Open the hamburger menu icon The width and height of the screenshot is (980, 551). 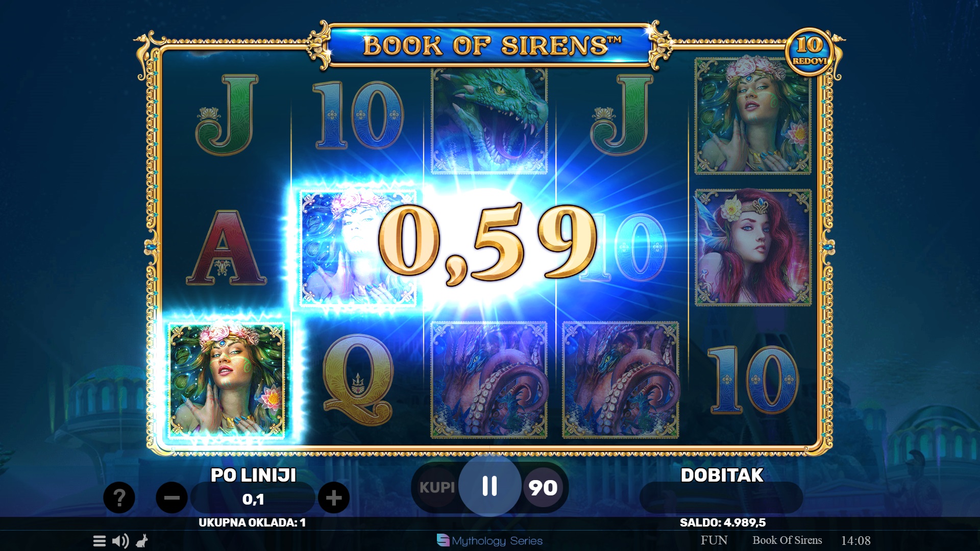[x=100, y=541]
